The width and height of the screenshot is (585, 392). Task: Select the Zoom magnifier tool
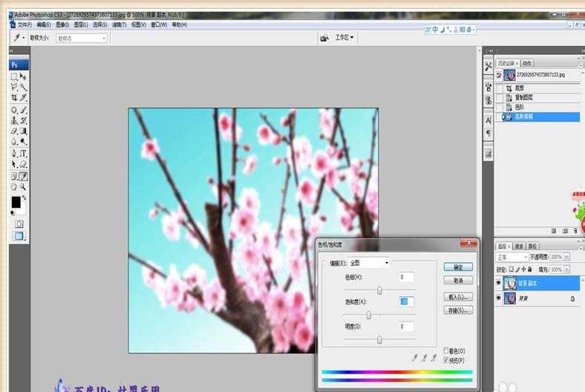pyautogui.click(x=24, y=187)
